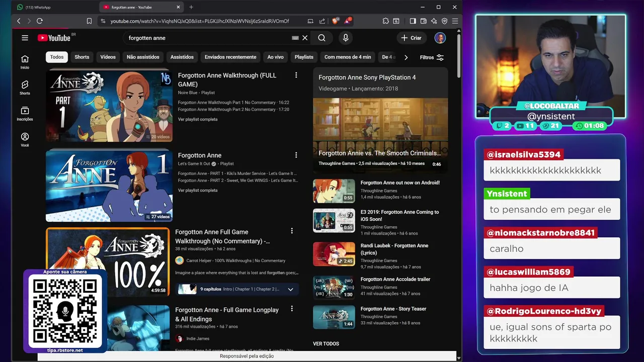The height and width of the screenshot is (362, 644).
Task: Open Início in the left sidebar
Action: click(x=25, y=62)
